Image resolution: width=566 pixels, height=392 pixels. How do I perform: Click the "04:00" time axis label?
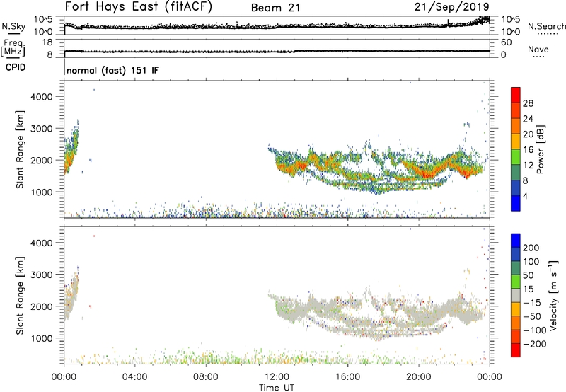(x=135, y=377)
